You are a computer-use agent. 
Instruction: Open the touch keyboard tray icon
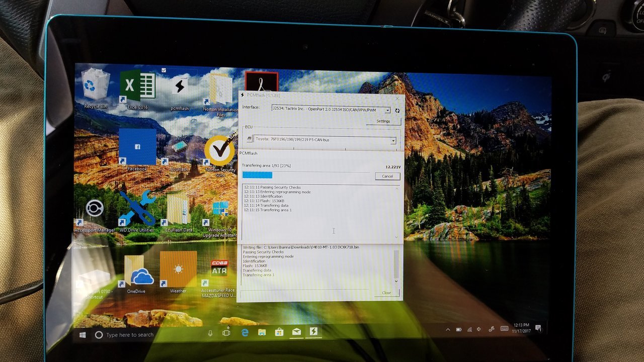tap(505, 329)
